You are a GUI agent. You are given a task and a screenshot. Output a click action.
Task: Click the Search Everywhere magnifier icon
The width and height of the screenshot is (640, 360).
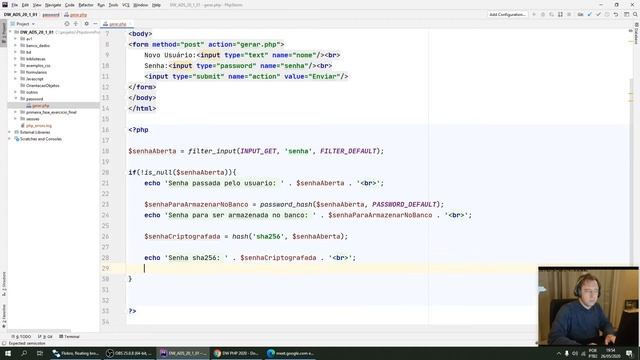pyautogui.click(x=636, y=14)
